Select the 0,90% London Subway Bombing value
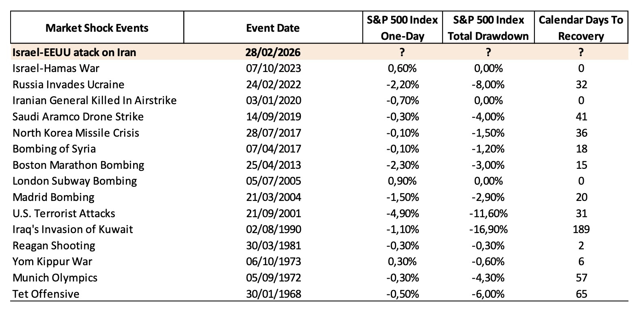Image resolution: width=644 pixels, height=314 pixels. [402, 181]
